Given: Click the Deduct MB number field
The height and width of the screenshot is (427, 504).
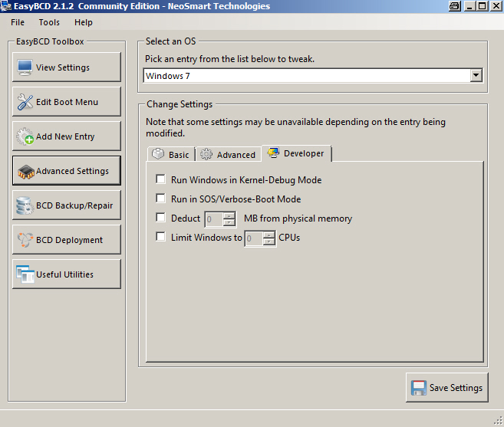Looking at the screenshot, I should (214, 219).
